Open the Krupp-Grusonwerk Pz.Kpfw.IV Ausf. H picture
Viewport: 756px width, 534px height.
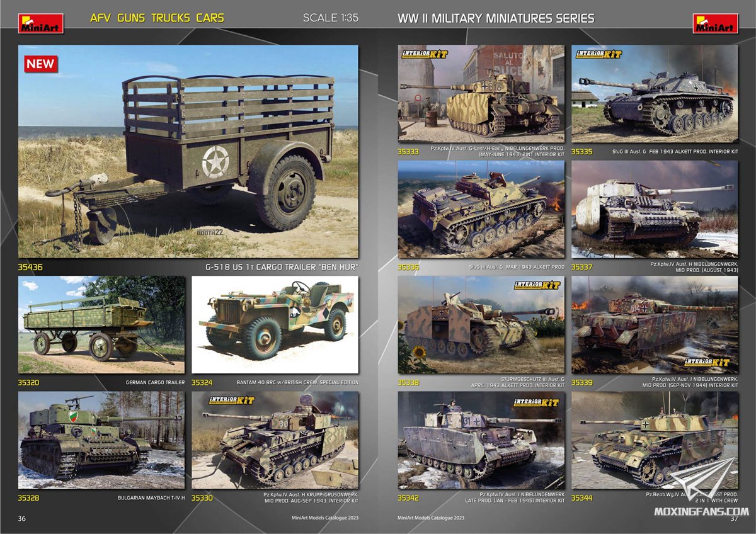point(275,440)
